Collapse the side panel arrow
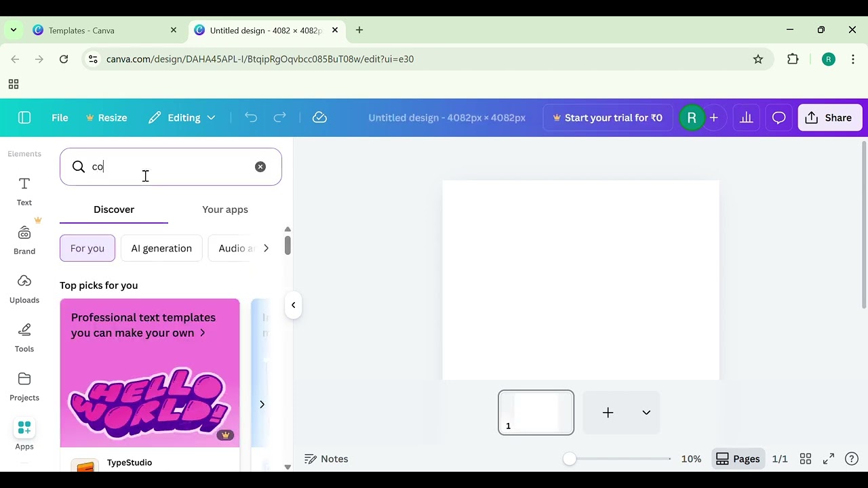Image resolution: width=868 pixels, height=488 pixels. coord(294,305)
